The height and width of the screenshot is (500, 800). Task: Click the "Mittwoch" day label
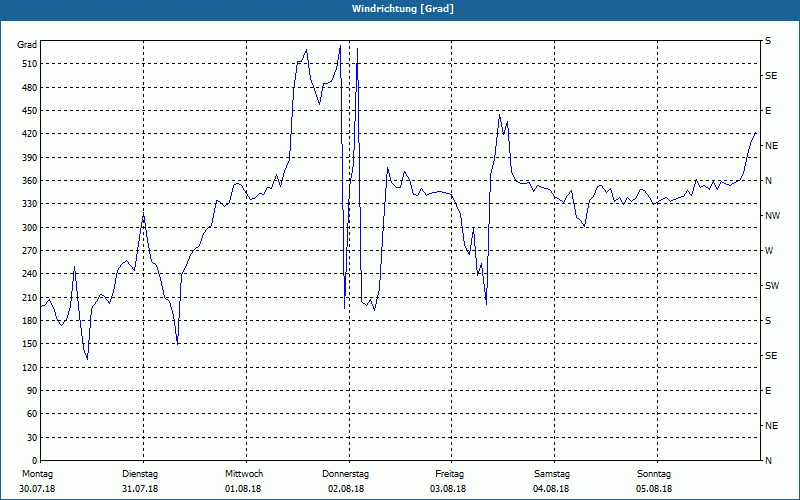244,474
